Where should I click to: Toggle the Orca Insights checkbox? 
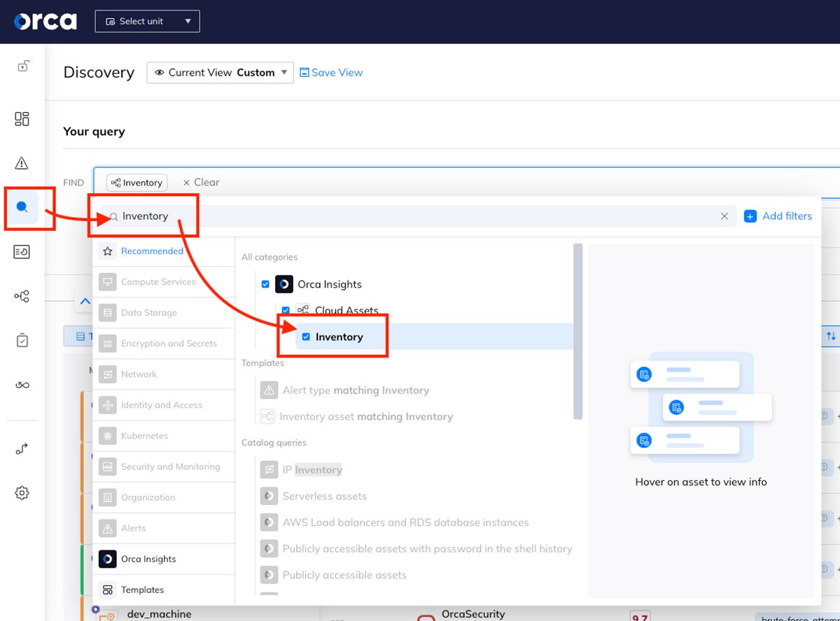[265, 284]
